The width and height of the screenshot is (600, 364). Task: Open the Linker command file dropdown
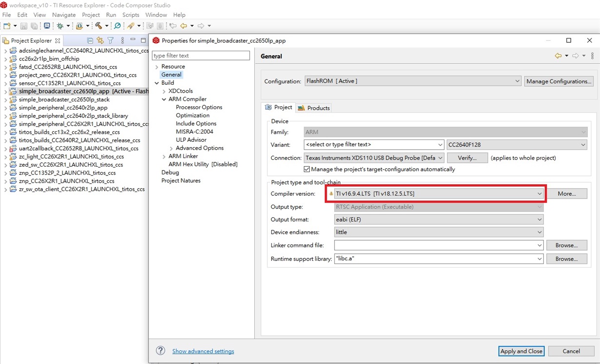(539, 246)
